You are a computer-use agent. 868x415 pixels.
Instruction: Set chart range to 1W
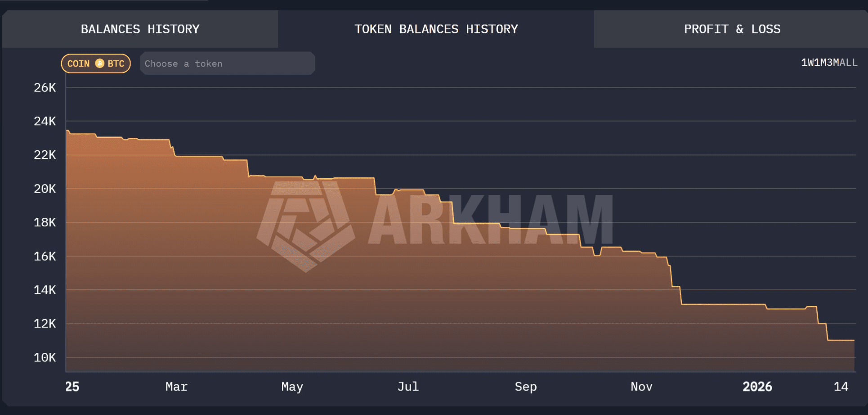(807, 63)
